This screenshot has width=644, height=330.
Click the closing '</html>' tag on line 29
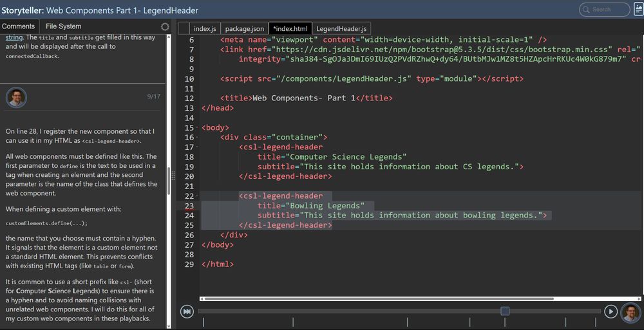coord(218,264)
